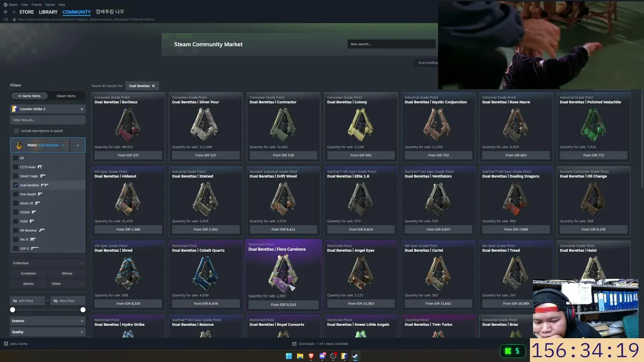The width and height of the screenshot is (644, 362).
Task: Remove the Dual Berettas search tag
Action: click(153, 86)
